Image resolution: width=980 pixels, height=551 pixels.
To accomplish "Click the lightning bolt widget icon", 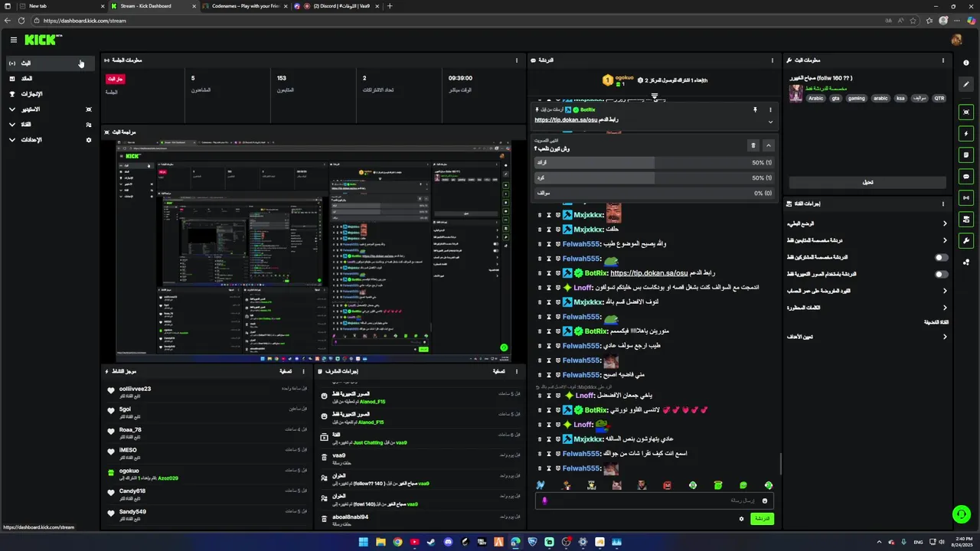I will (x=966, y=133).
